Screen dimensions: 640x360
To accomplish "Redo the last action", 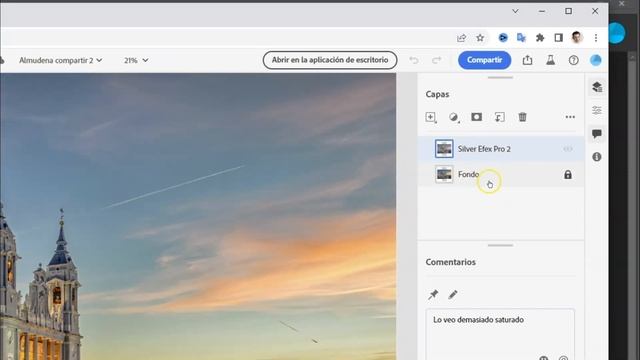I will point(437,60).
